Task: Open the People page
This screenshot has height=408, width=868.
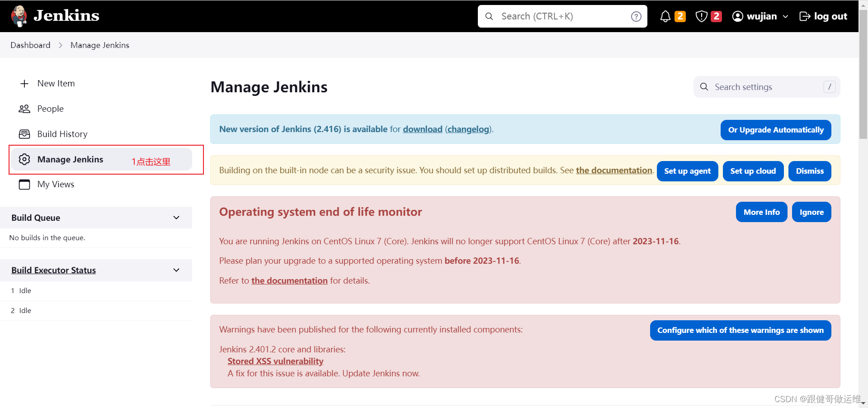Action: click(x=51, y=109)
